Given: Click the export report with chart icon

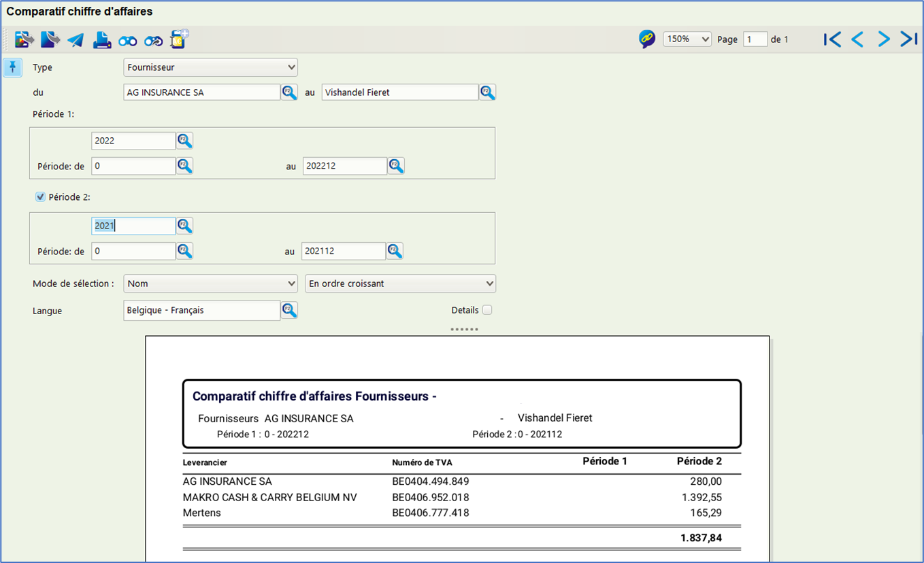Looking at the screenshot, I should (x=24, y=39).
